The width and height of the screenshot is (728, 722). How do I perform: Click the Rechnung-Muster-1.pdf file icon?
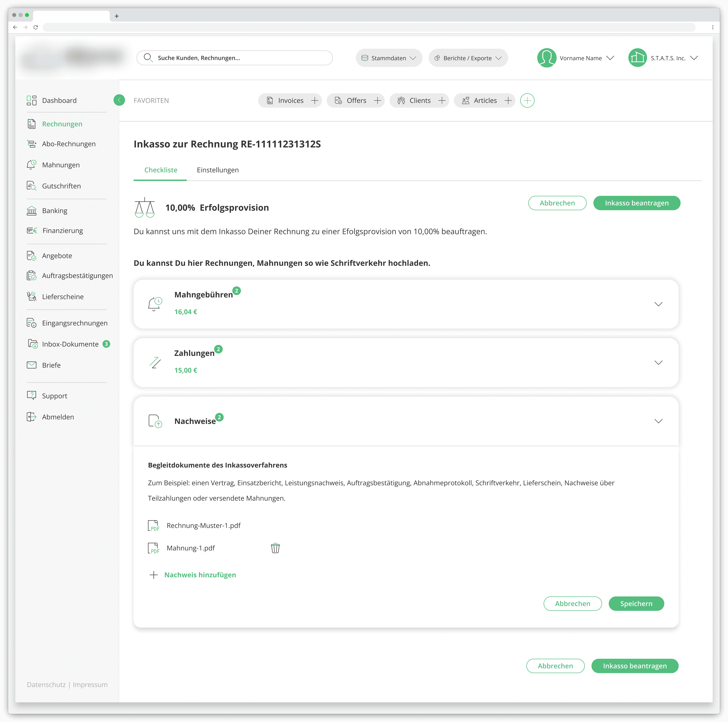click(x=153, y=526)
